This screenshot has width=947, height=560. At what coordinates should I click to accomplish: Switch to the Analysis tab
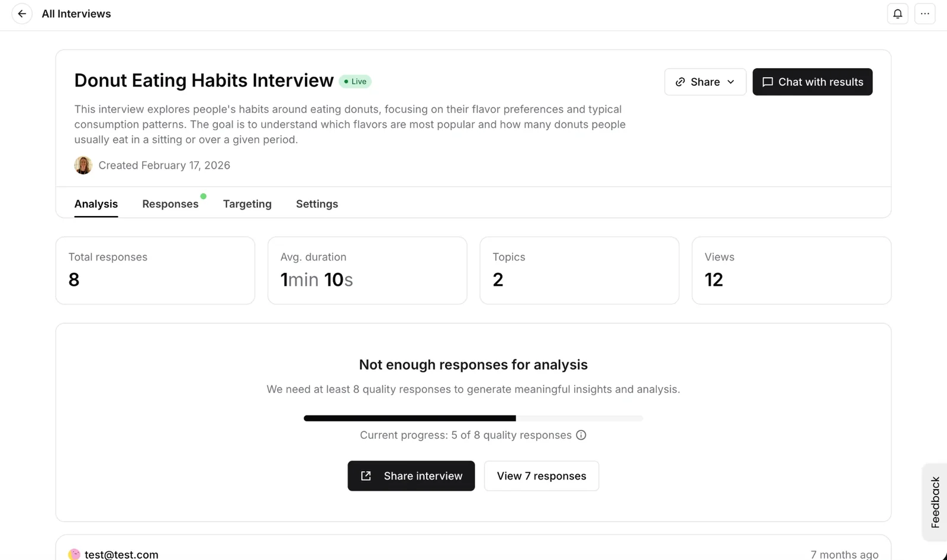click(x=96, y=204)
